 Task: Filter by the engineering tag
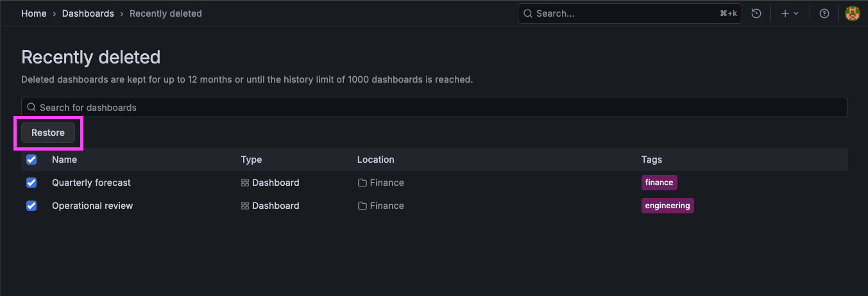[x=667, y=206]
